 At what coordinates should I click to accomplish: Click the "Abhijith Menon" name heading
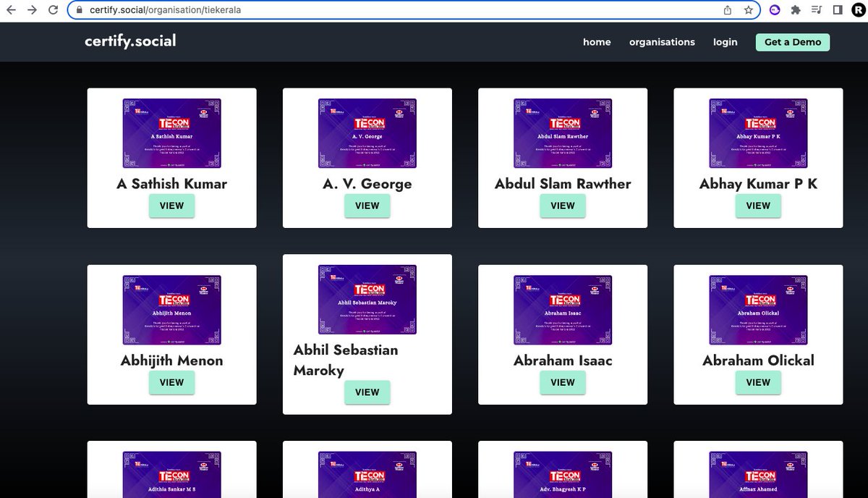pyautogui.click(x=171, y=360)
